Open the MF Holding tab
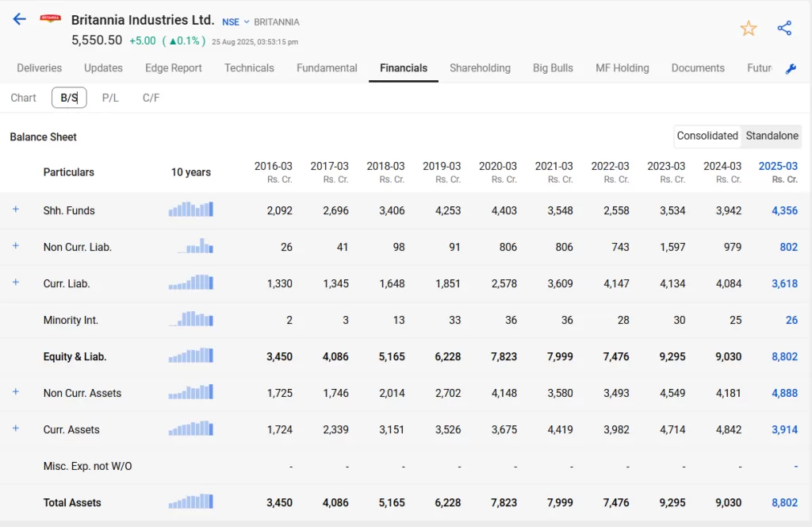Image resolution: width=812 pixels, height=527 pixels. (x=622, y=68)
